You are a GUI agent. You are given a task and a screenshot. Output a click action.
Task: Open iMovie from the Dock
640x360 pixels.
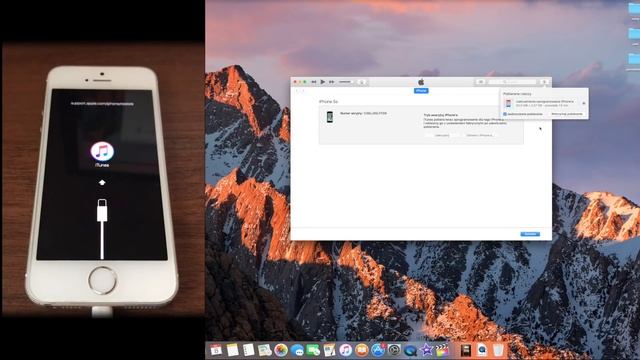(426, 350)
